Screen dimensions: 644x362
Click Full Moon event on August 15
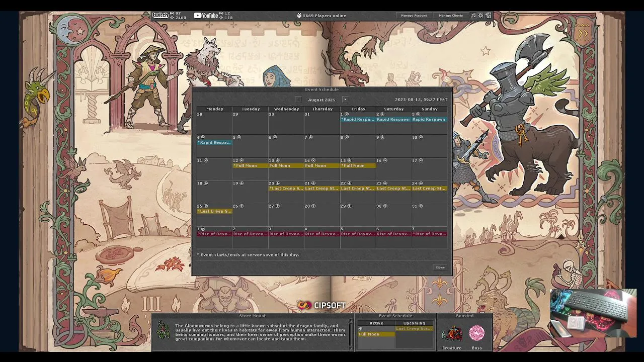pos(358,165)
